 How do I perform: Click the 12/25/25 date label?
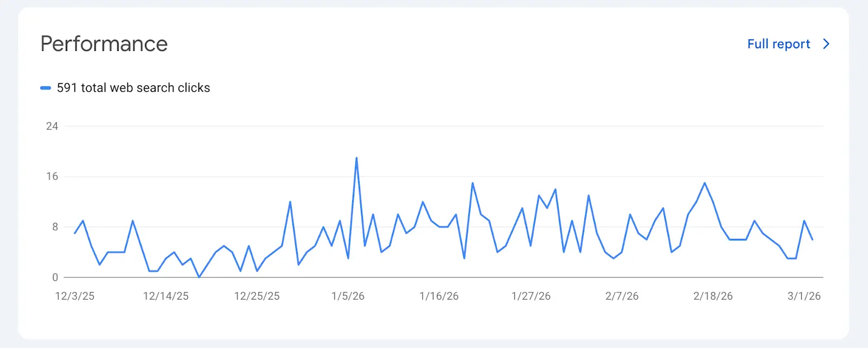(x=257, y=296)
